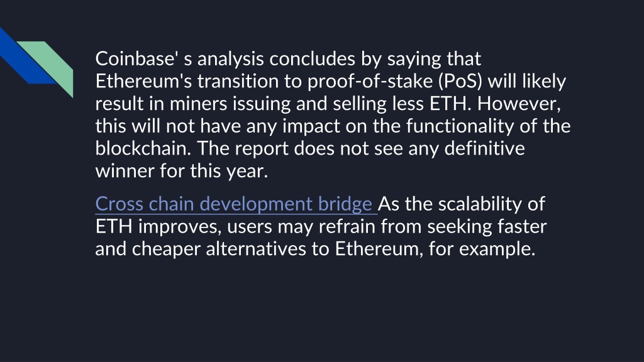Click the word "miners" in the text
The image size is (644, 362).
click(x=198, y=104)
